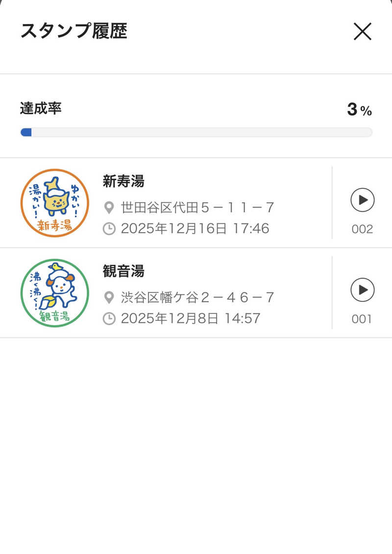Select the address 渋谷区幡ケ谷2-46-7
Viewport: 392px width, 554px height.
[x=197, y=297]
